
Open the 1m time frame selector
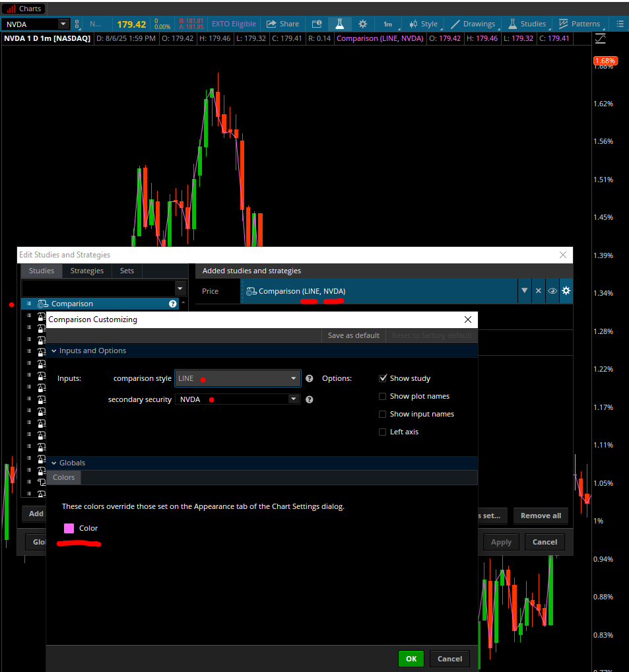(x=389, y=24)
